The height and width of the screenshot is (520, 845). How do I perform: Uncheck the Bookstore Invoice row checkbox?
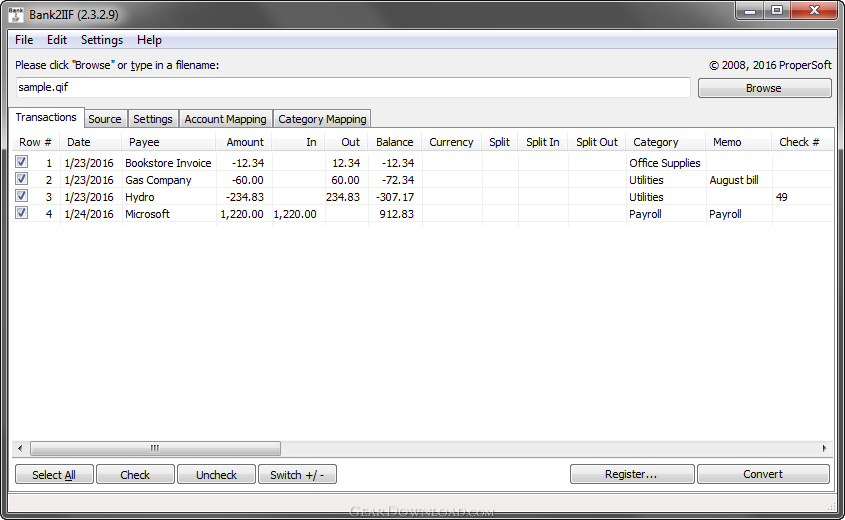22,162
